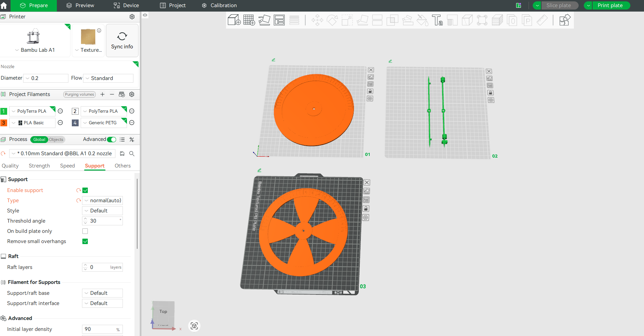The height and width of the screenshot is (336, 644).
Task: Search process settings with magnifier icon
Action: coord(132,154)
